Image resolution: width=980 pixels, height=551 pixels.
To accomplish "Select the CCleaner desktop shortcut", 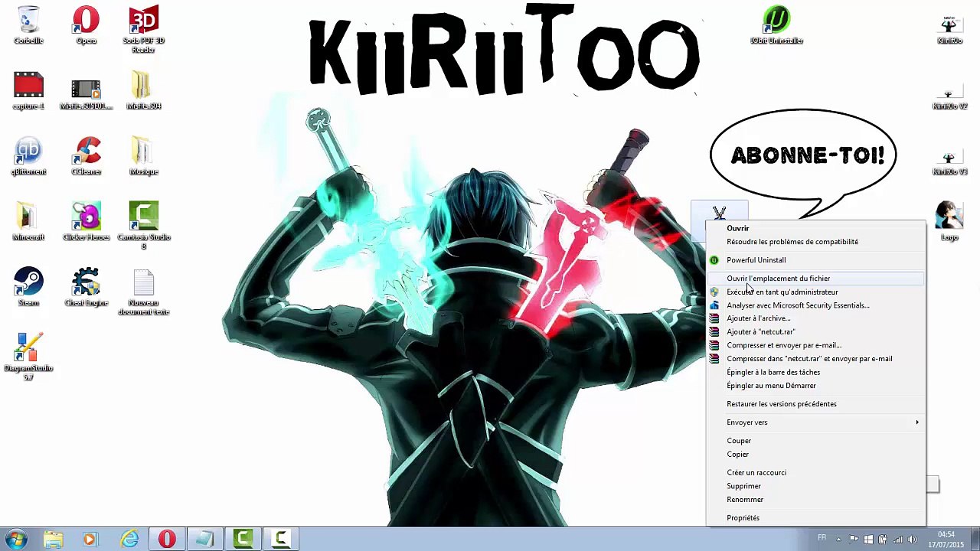I will (87, 157).
